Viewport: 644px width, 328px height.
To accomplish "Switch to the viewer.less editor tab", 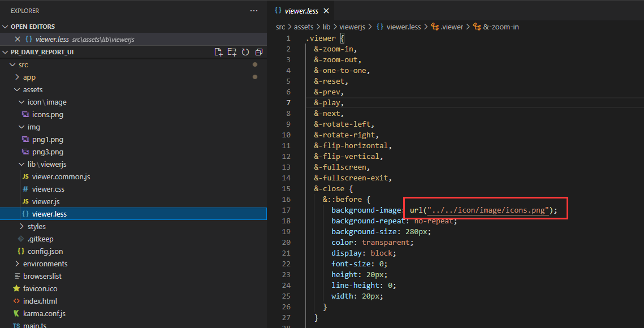I will pyautogui.click(x=301, y=11).
